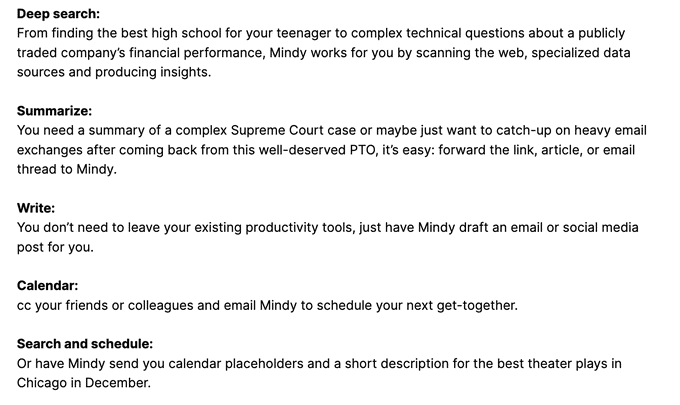
Task: Click the word "December" at the end
Action: 116,383
